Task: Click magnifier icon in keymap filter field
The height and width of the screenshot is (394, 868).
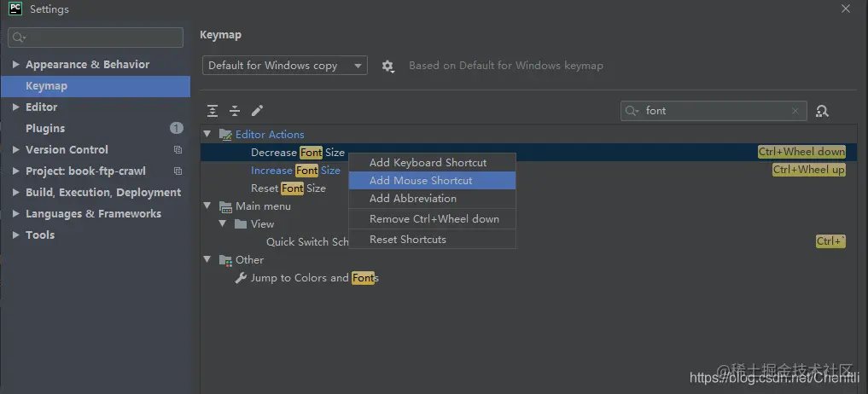Action: pos(632,111)
